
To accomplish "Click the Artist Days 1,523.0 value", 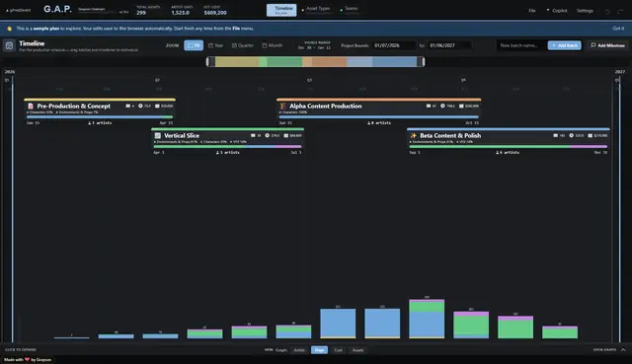I will click(x=180, y=13).
